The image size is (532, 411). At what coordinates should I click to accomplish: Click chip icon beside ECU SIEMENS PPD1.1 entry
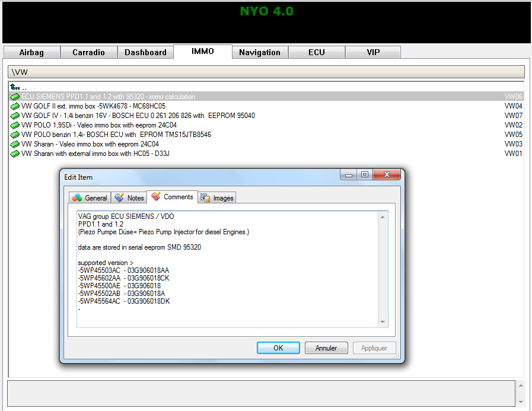pos(15,97)
